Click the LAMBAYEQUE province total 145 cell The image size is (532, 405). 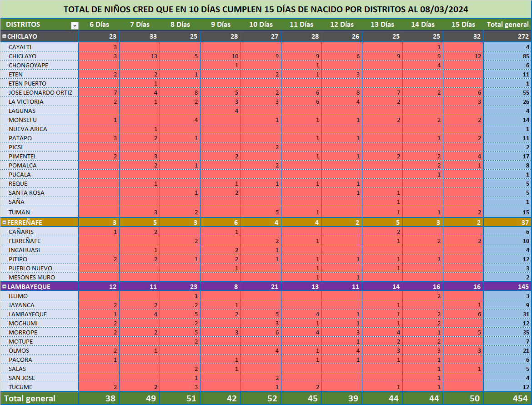(x=523, y=287)
